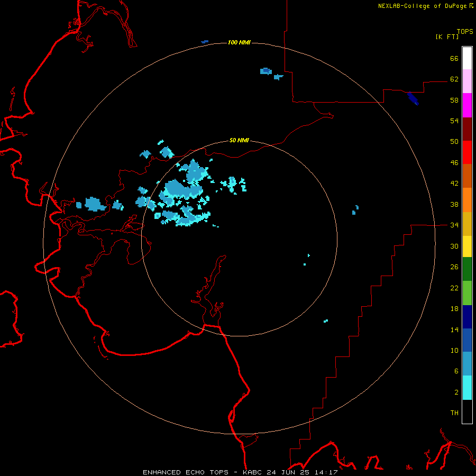The width and height of the screenshot is (476, 476).
Task: Click the 50 scale value
Action: tap(454, 142)
